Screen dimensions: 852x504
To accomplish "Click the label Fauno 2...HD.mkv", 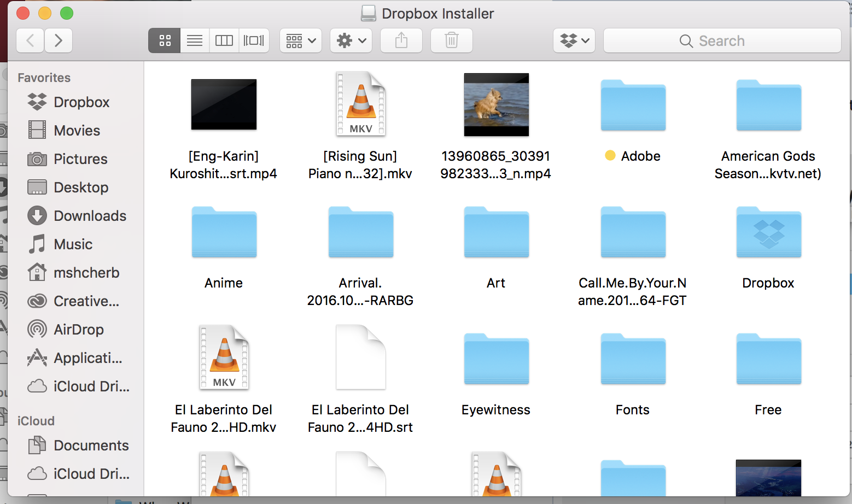I will click(224, 427).
